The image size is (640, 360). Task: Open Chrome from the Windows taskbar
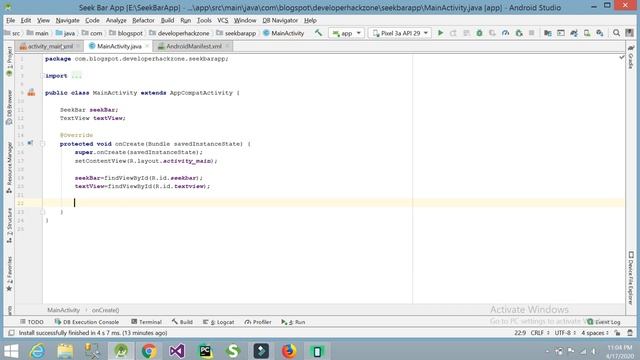(149, 351)
